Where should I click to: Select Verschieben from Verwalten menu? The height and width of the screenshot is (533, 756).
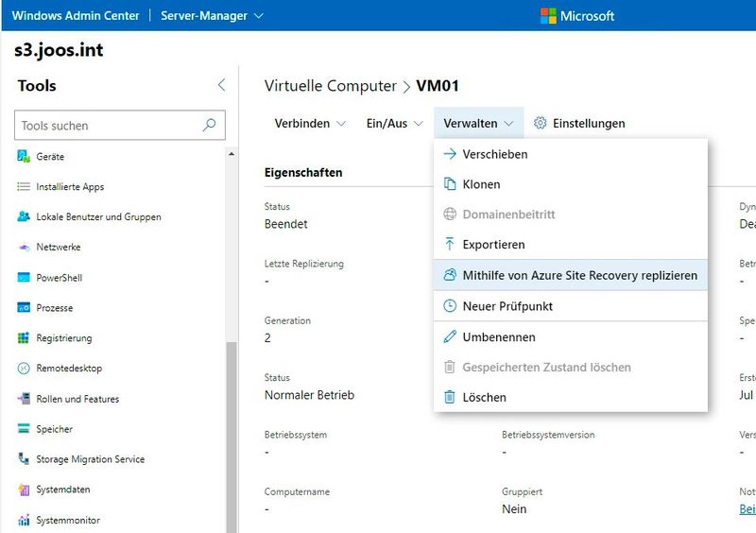coord(571,154)
